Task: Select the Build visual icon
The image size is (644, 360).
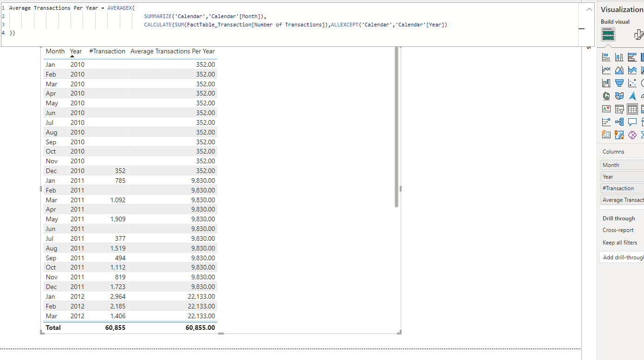Action: pos(608,34)
